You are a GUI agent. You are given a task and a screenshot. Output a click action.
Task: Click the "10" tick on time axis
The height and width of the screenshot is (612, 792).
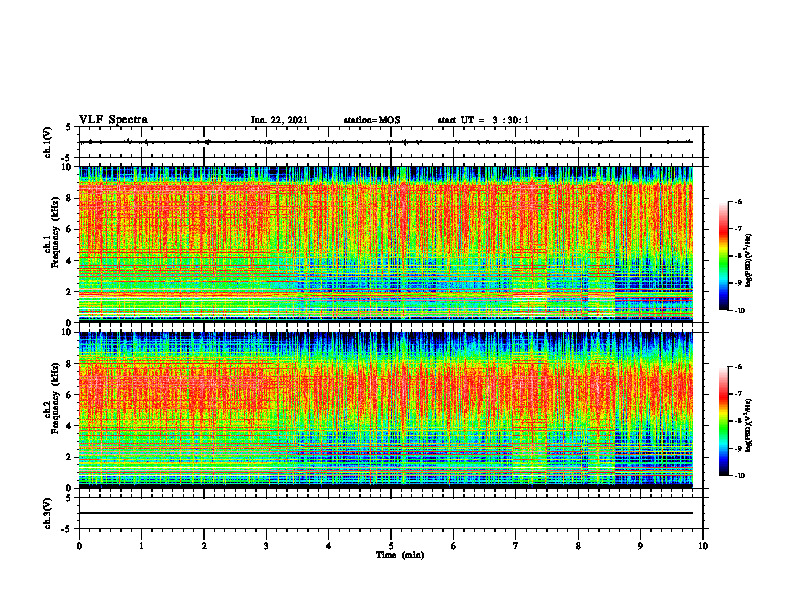[703, 546]
